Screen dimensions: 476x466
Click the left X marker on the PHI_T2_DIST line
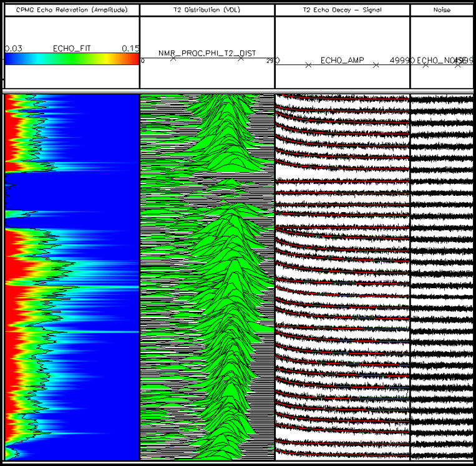[173, 58]
